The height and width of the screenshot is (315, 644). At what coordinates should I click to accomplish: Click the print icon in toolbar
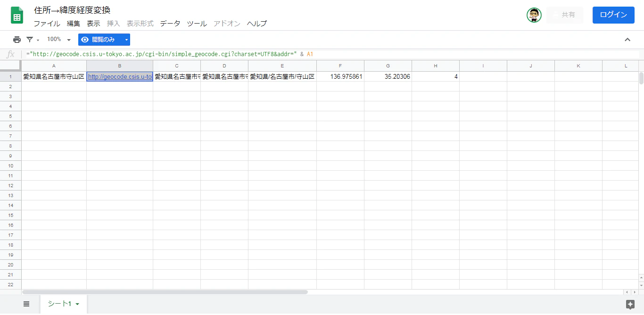(17, 40)
